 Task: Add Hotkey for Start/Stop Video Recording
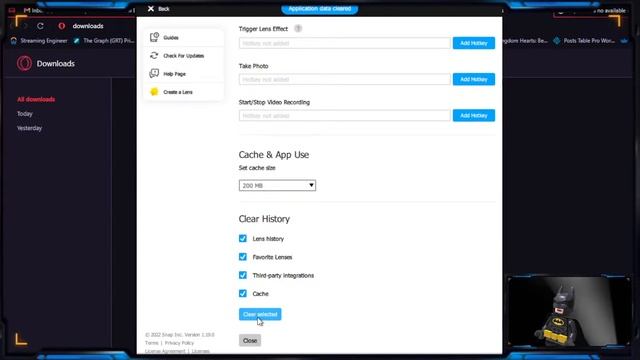[x=473, y=116]
